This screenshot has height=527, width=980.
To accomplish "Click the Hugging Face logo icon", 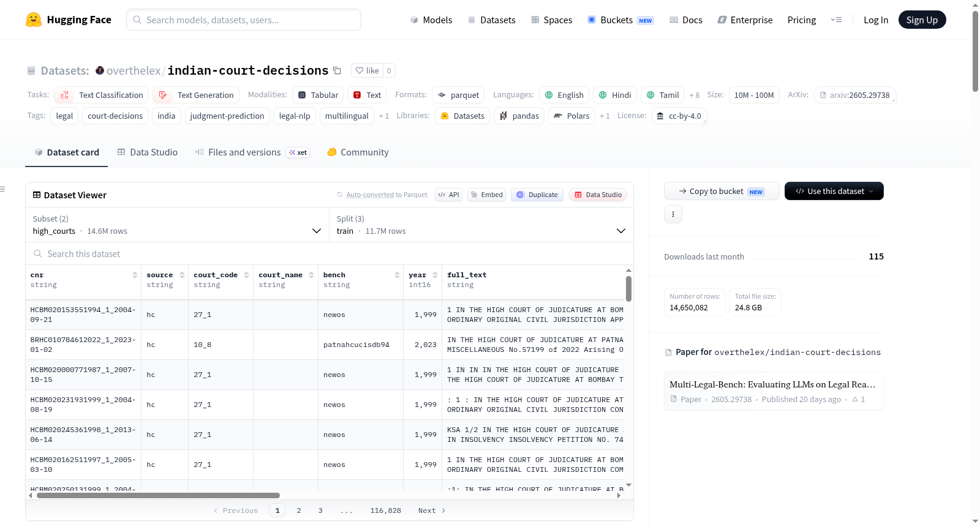I will point(34,20).
